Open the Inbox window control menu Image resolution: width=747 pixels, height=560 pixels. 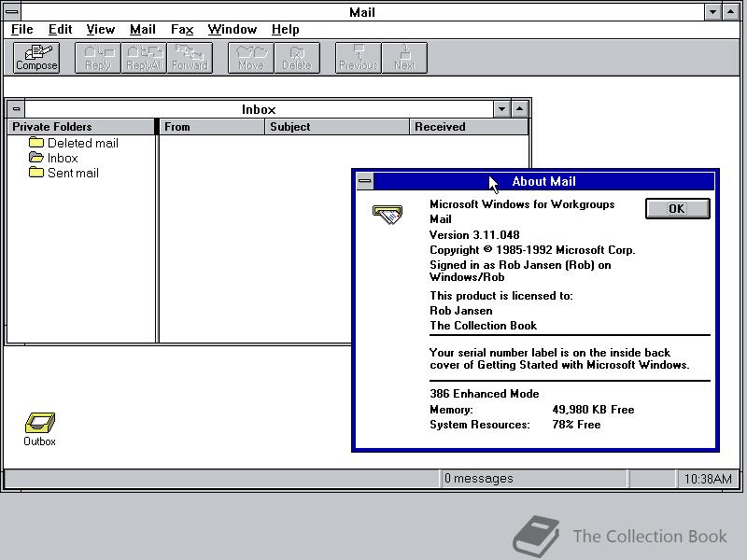tap(16, 109)
